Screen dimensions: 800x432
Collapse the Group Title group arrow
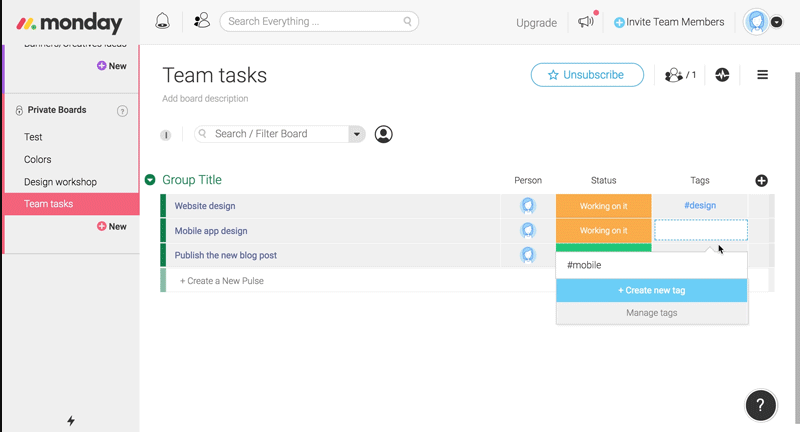[150, 180]
